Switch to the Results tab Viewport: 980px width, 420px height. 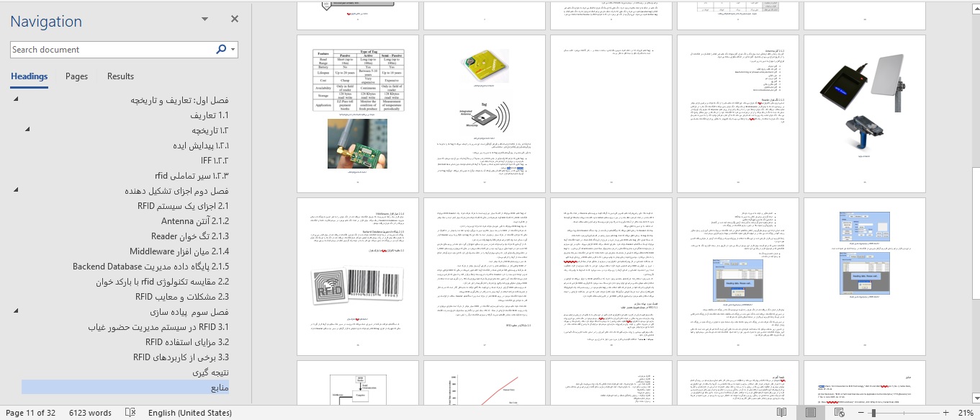coord(120,76)
